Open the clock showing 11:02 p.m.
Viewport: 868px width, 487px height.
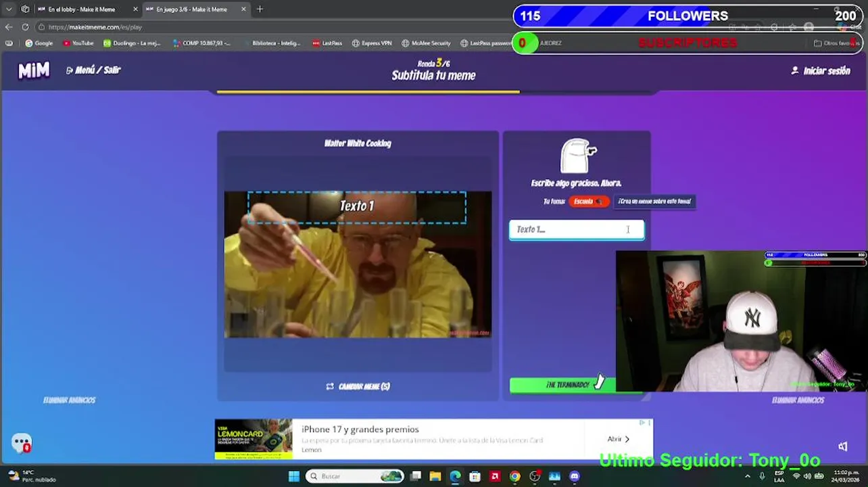[x=845, y=476]
